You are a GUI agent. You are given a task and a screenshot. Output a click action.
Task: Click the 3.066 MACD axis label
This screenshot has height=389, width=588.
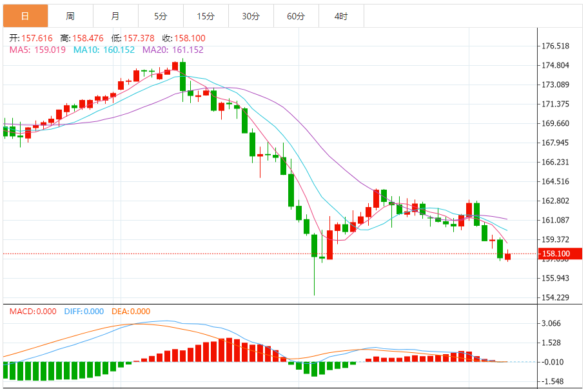point(551,323)
